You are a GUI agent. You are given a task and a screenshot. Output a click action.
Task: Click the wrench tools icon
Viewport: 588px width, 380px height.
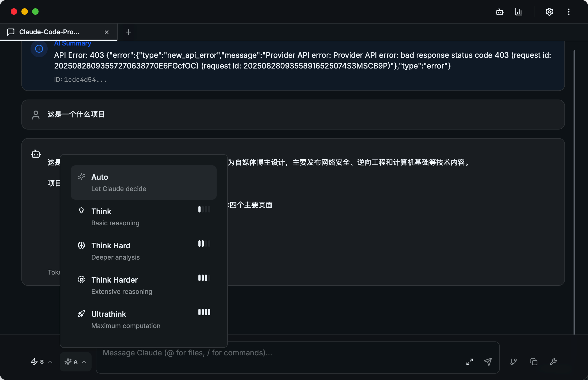click(x=553, y=362)
